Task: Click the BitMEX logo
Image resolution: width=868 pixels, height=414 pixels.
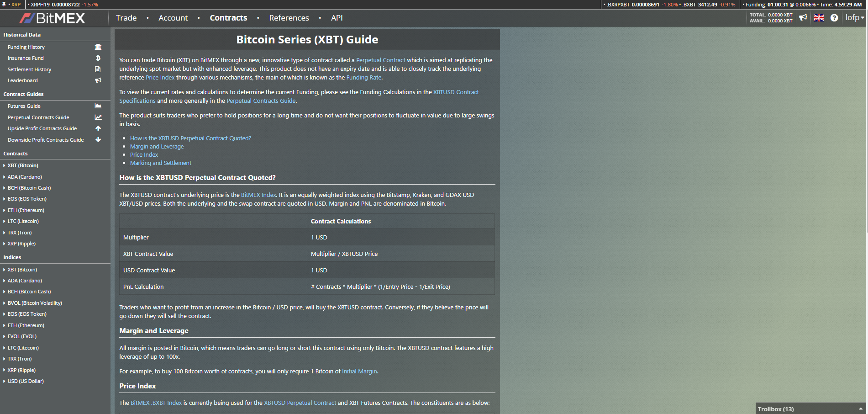Action: tap(52, 18)
